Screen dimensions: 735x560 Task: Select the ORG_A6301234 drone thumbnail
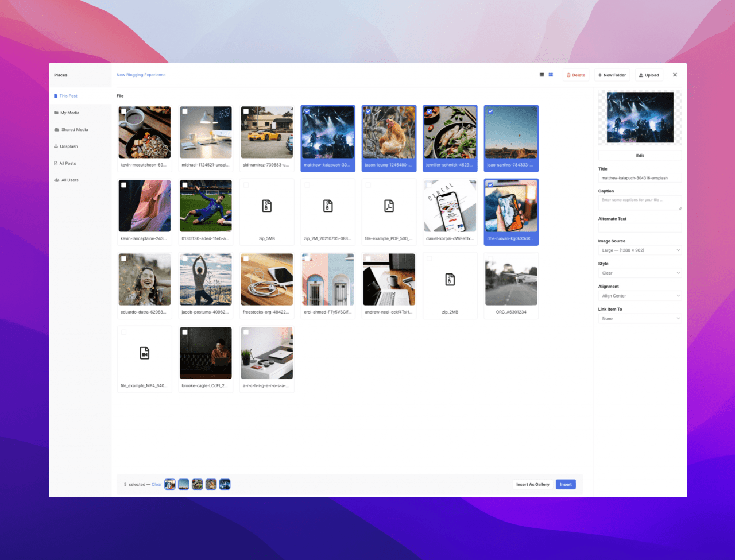click(x=511, y=280)
